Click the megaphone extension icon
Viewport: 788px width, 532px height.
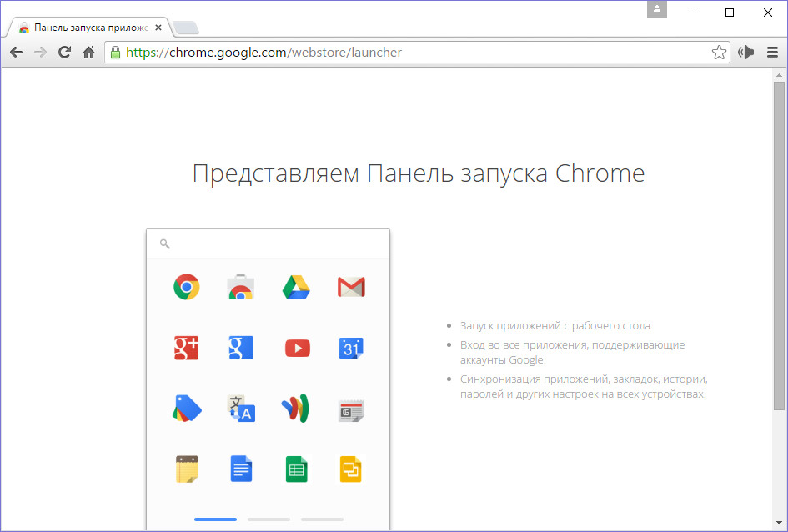click(745, 52)
